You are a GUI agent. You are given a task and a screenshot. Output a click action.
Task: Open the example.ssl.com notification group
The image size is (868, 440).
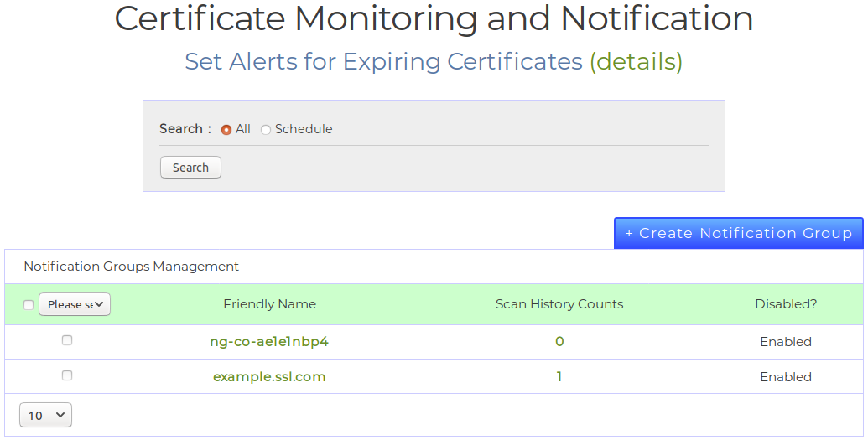[x=269, y=377]
